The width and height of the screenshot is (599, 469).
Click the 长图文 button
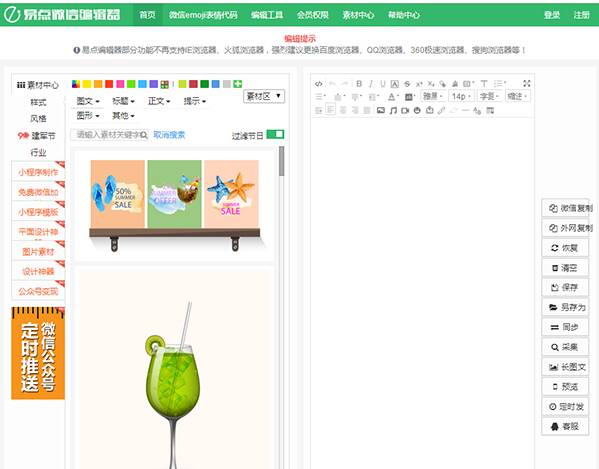[x=565, y=367]
